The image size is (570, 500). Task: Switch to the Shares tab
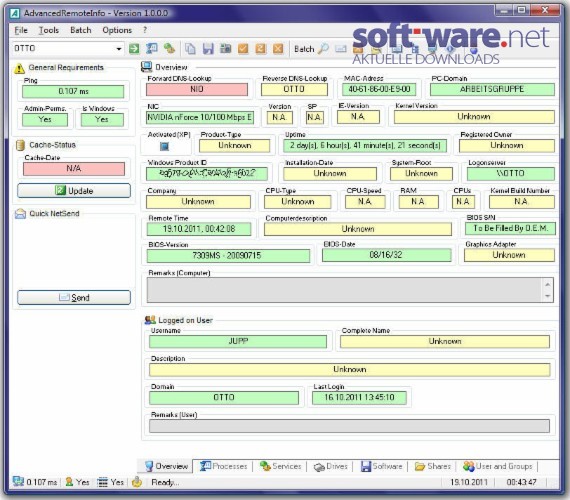(433, 466)
